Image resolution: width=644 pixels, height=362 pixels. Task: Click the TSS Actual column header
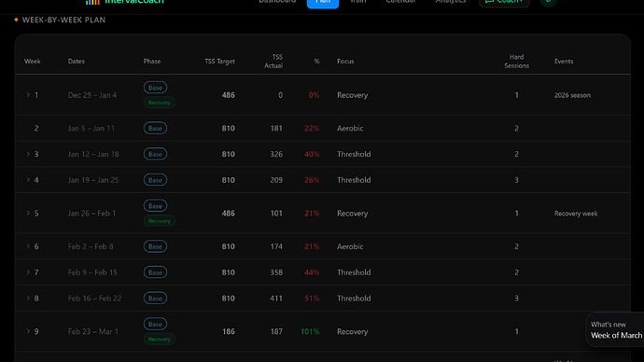click(x=273, y=62)
